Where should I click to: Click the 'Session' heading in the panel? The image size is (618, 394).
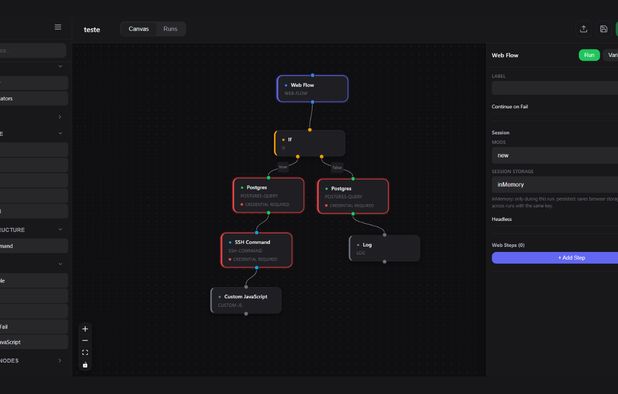pos(501,133)
